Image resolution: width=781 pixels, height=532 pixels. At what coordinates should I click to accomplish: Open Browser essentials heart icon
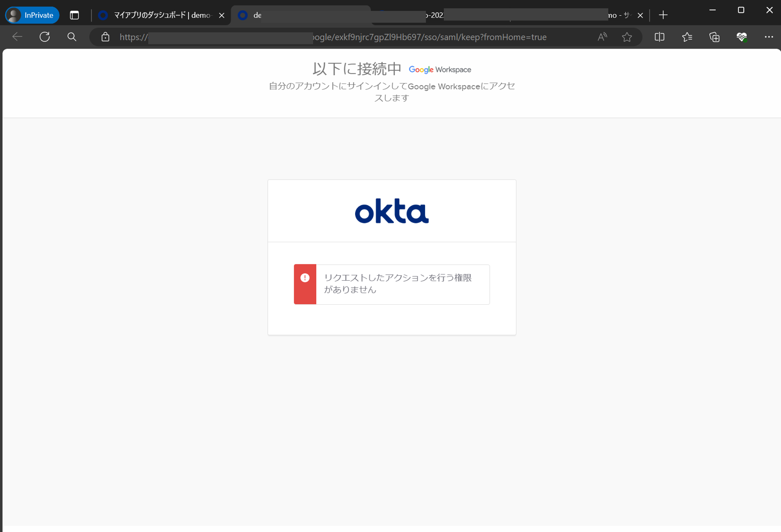(x=742, y=37)
